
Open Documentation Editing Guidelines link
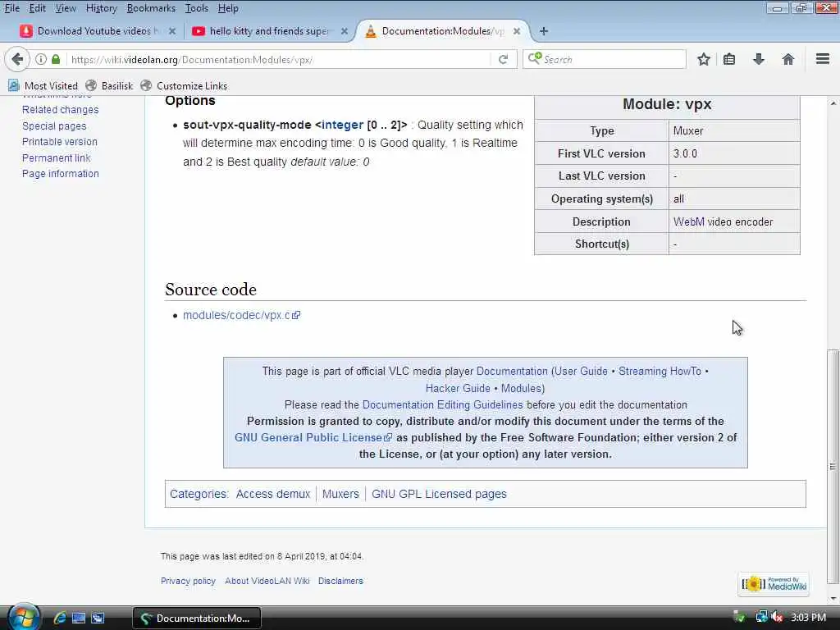442,405
